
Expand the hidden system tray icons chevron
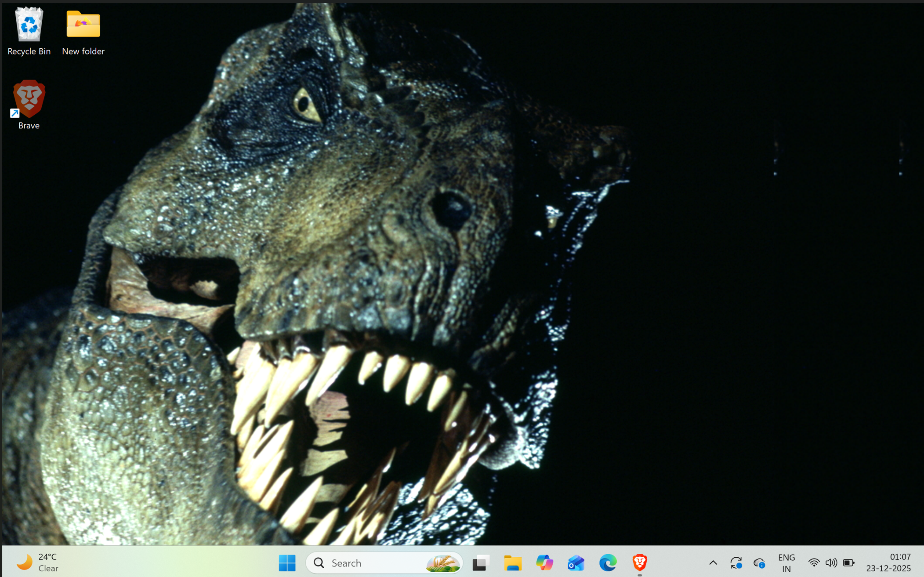click(713, 562)
